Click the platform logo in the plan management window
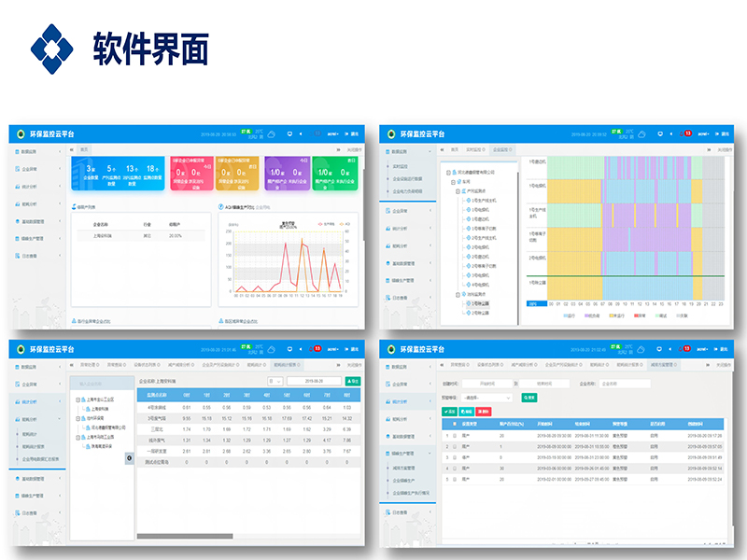747x560 pixels. pyautogui.click(x=391, y=349)
